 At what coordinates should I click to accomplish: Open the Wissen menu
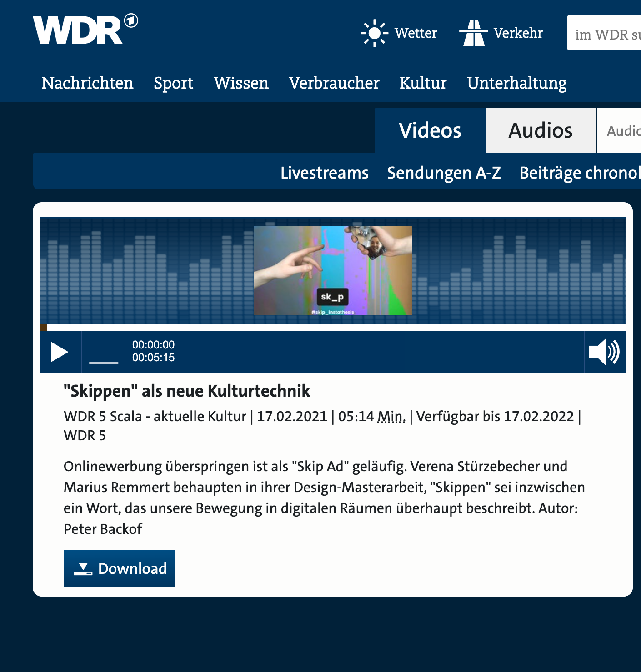point(241,83)
